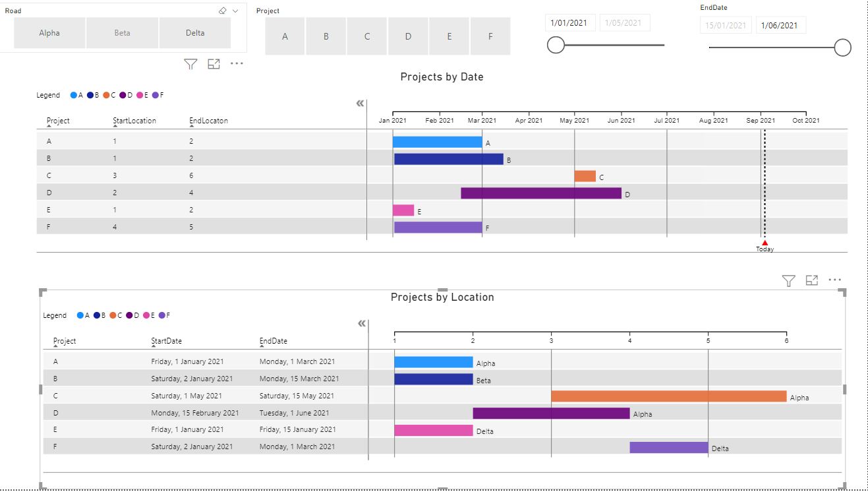This screenshot has height=494, width=868.
Task: Filter by project C in Project slicer
Action: click(367, 36)
